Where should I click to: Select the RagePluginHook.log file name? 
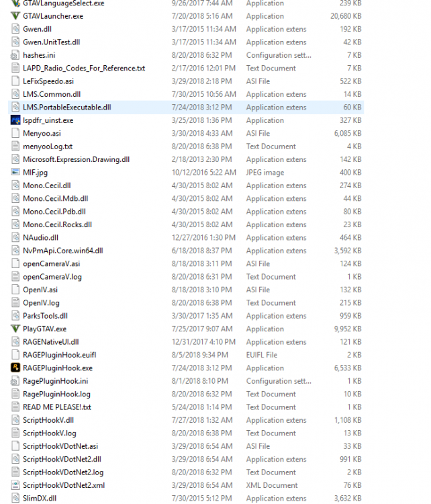56,394
